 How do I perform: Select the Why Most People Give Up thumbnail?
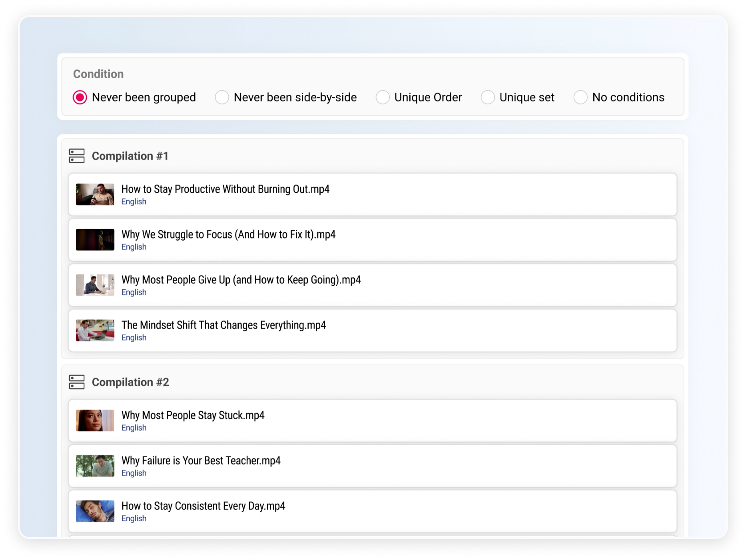(x=95, y=285)
